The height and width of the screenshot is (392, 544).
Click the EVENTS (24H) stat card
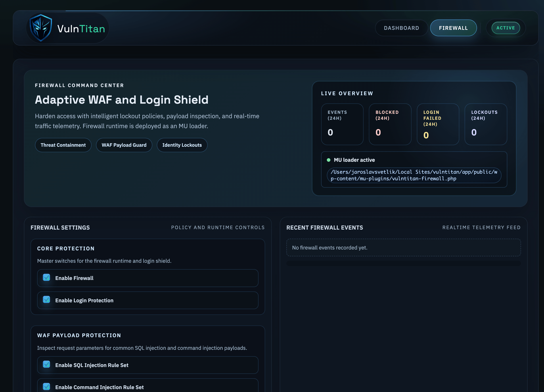(342, 124)
